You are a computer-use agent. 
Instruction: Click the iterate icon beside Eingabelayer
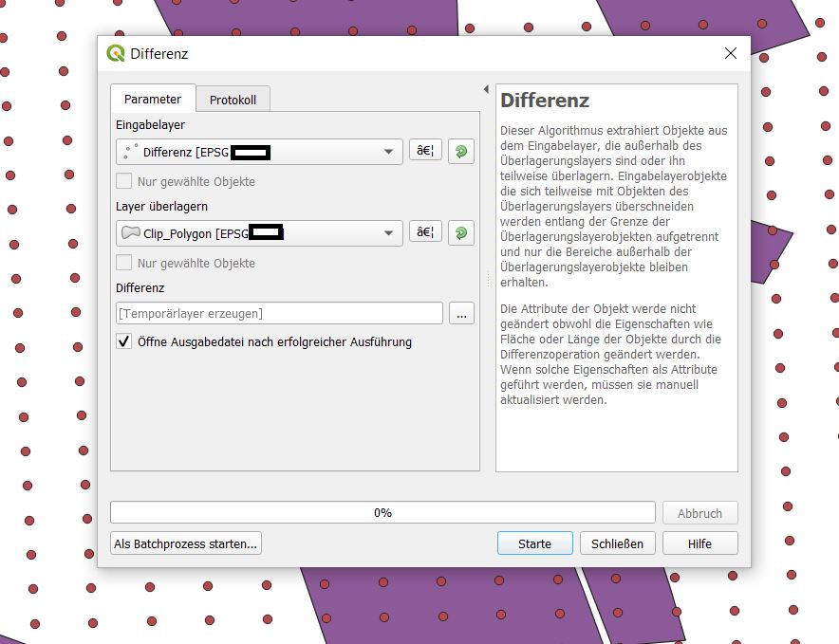[x=461, y=152]
